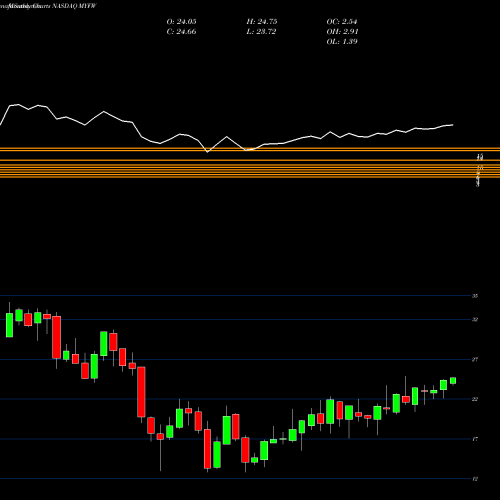
Task: Click the 32 price axis label
Action: [x=475, y=319]
